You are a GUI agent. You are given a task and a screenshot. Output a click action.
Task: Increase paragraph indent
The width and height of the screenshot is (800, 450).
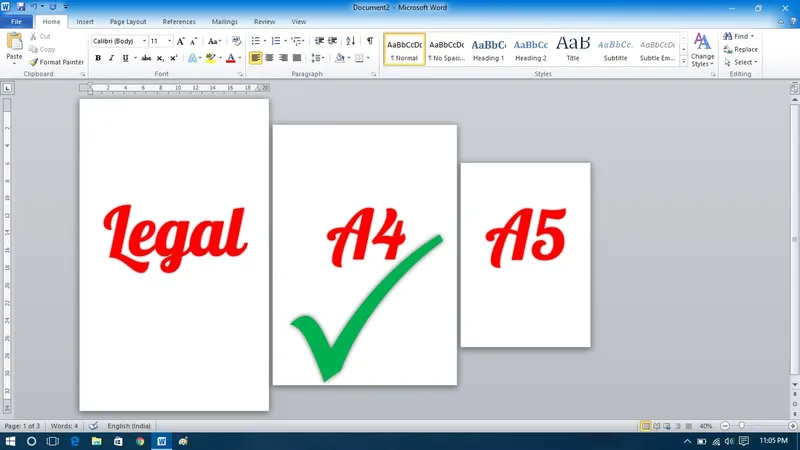click(333, 41)
